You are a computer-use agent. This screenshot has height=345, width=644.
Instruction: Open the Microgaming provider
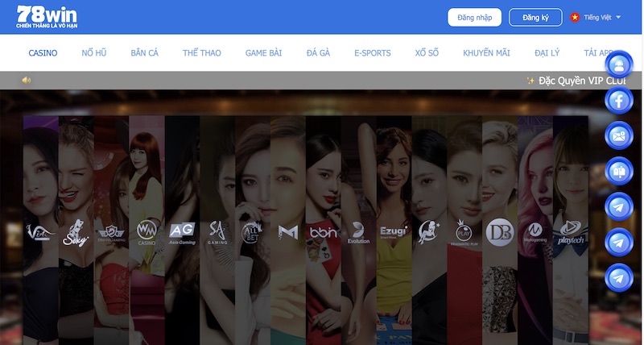(535, 232)
